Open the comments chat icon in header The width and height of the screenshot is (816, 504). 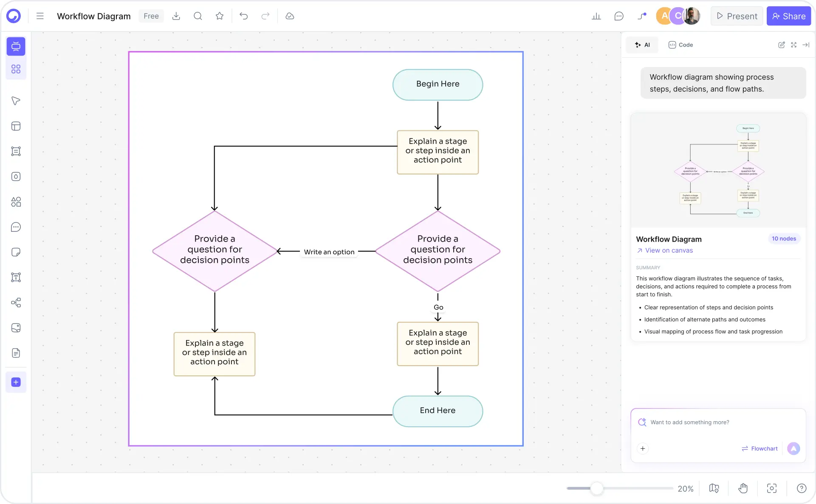619,16
